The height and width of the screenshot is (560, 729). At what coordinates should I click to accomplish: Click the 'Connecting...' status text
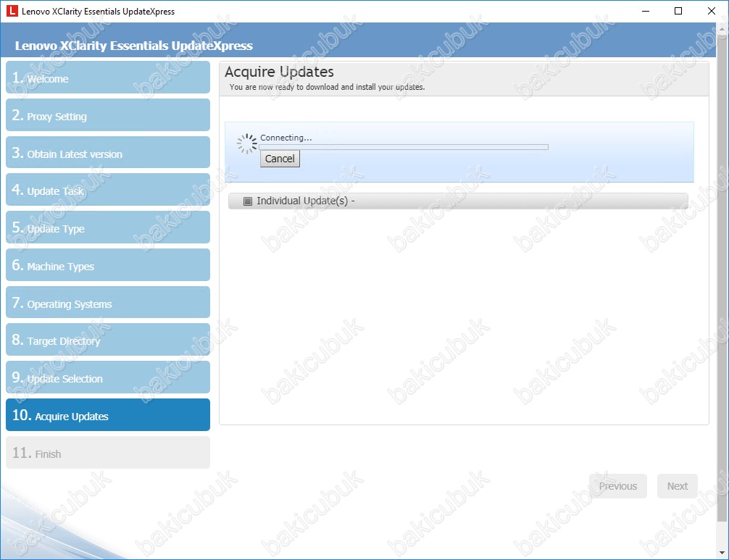(x=286, y=138)
